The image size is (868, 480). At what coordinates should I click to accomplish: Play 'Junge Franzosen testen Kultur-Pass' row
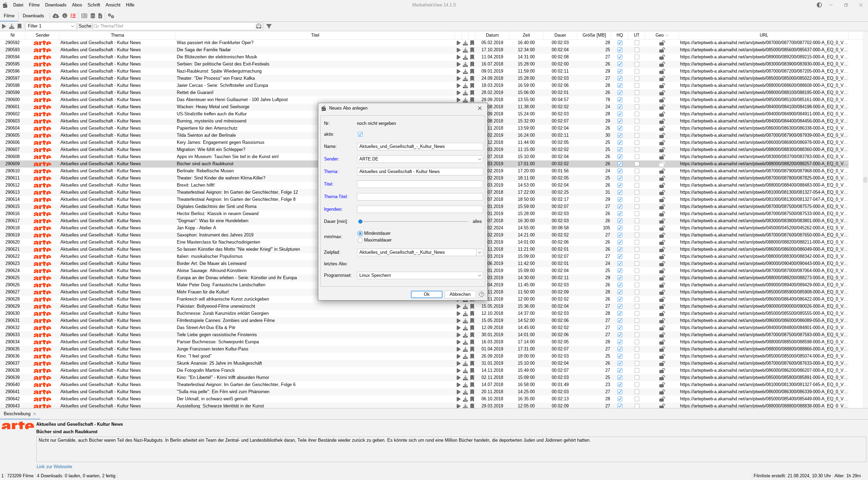point(458,349)
